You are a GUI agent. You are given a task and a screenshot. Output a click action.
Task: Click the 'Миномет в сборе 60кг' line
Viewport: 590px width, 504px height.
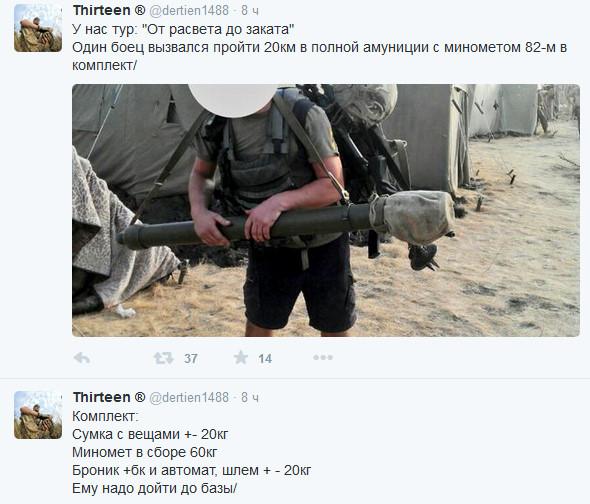(x=144, y=452)
